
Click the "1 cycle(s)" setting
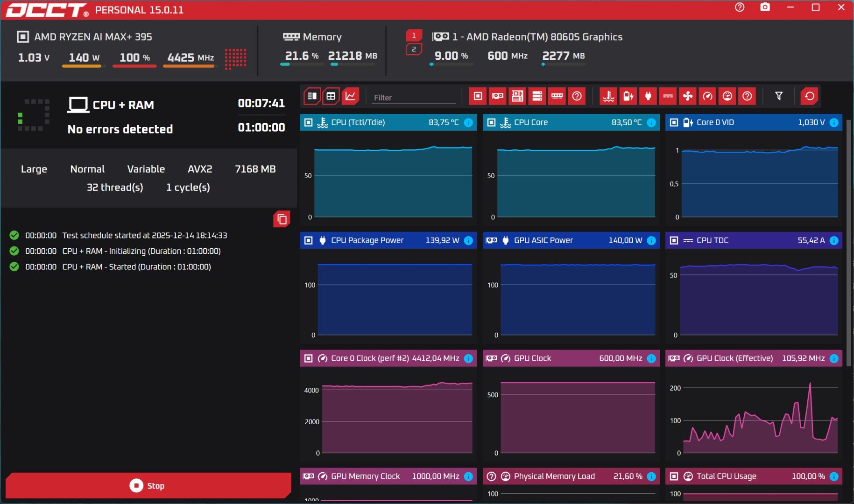[x=188, y=187]
